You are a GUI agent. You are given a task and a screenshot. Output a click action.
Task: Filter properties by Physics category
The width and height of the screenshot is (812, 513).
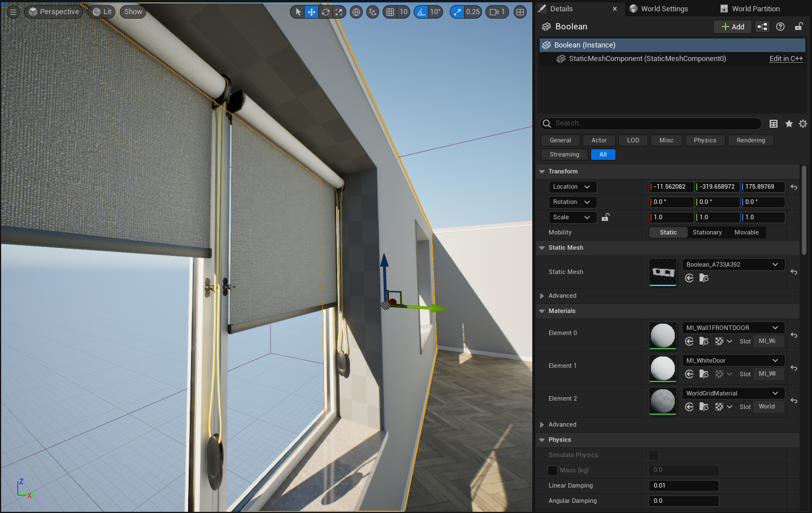pos(705,141)
